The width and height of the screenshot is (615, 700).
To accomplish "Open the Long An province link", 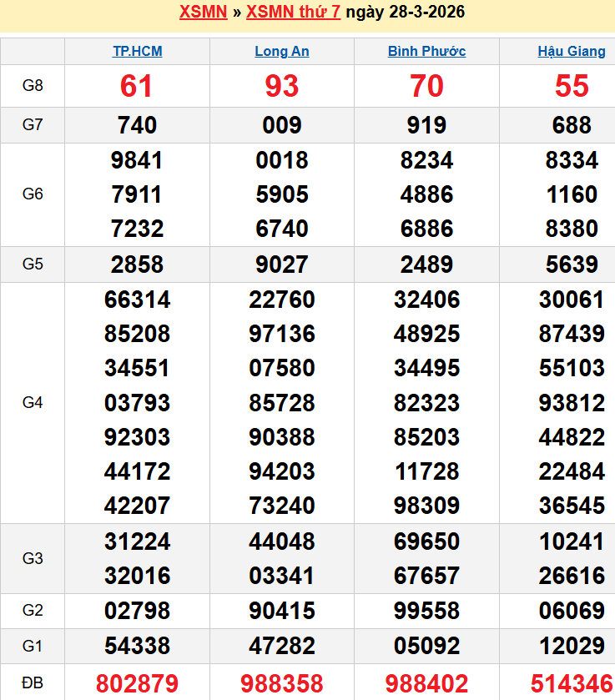I will click(x=282, y=51).
